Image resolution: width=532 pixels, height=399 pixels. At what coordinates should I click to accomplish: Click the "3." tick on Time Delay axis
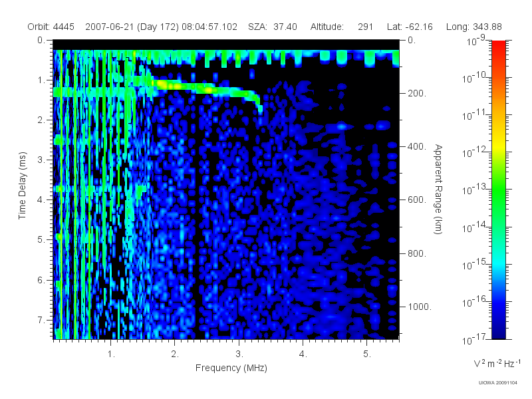(x=41, y=160)
